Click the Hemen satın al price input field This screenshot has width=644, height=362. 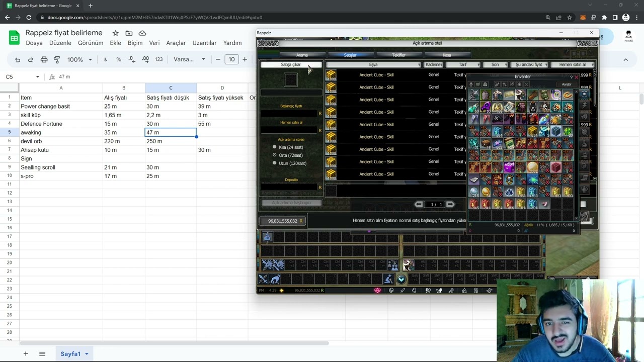289,130
